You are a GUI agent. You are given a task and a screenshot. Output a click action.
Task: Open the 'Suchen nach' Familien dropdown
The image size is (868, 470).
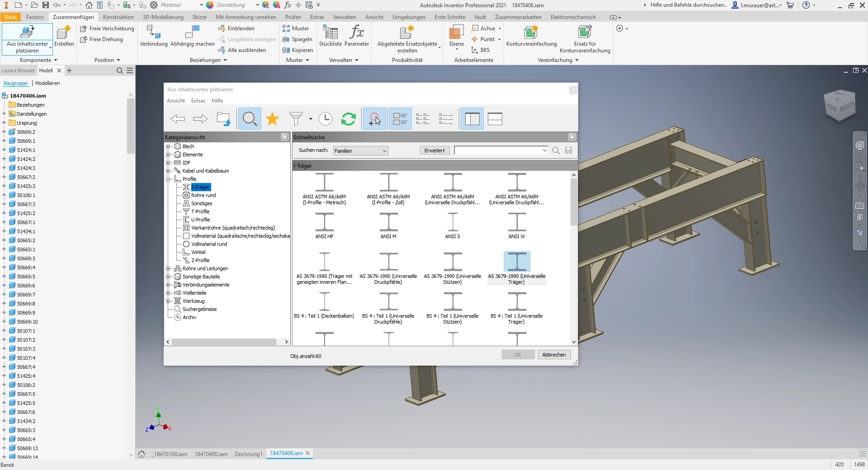(360, 151)
